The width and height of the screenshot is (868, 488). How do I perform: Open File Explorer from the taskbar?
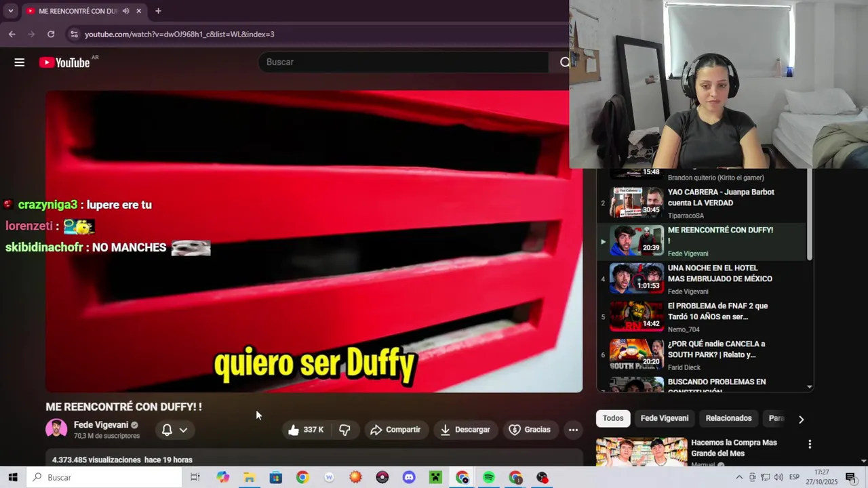pos(250,477)
